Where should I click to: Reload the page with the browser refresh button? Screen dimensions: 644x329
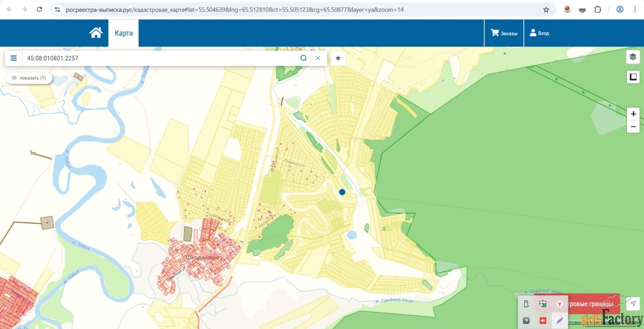(40, 10)
